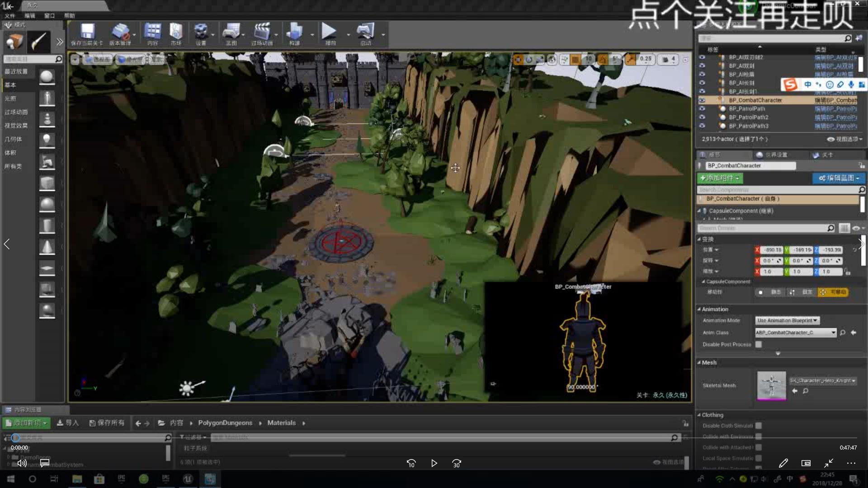Expand more modes with double-chevron
The height and width of the screenshot is (488, 868).
point(59,42)
